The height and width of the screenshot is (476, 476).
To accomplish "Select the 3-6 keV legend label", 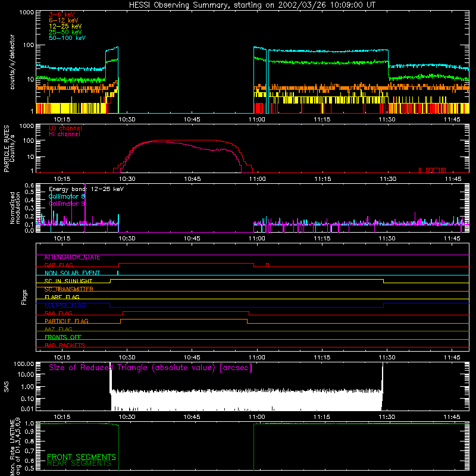I will coord(61,14).
